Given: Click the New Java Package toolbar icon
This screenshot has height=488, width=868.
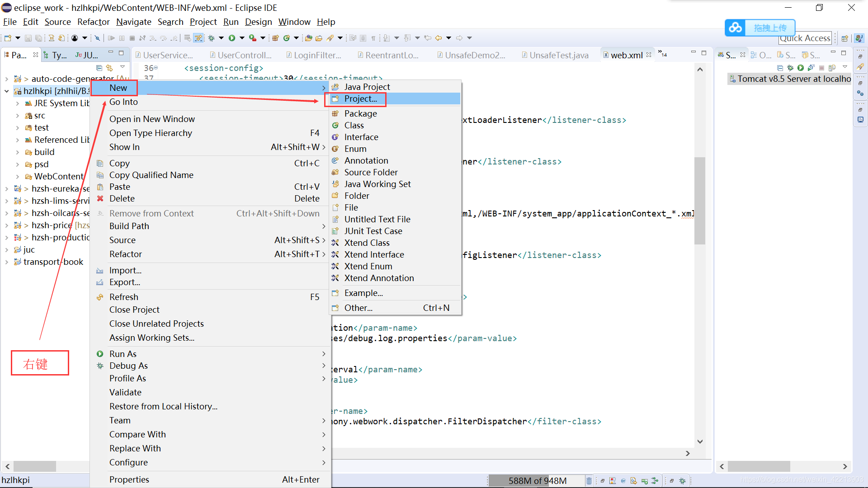Looking at the screenshot, I should (x=275, y=38).
